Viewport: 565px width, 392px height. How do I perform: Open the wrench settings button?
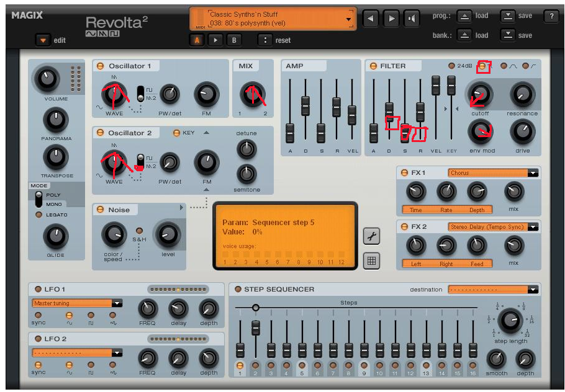click(371, 236)
